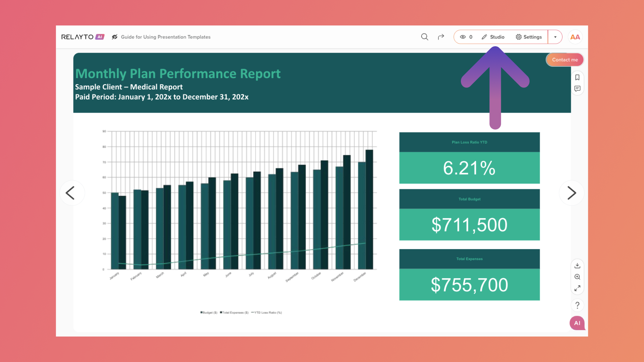Viewport: 644px width, 362px height.
Task: Launch the AI assistant chat bubble
Action: click(x=577, y=323)
